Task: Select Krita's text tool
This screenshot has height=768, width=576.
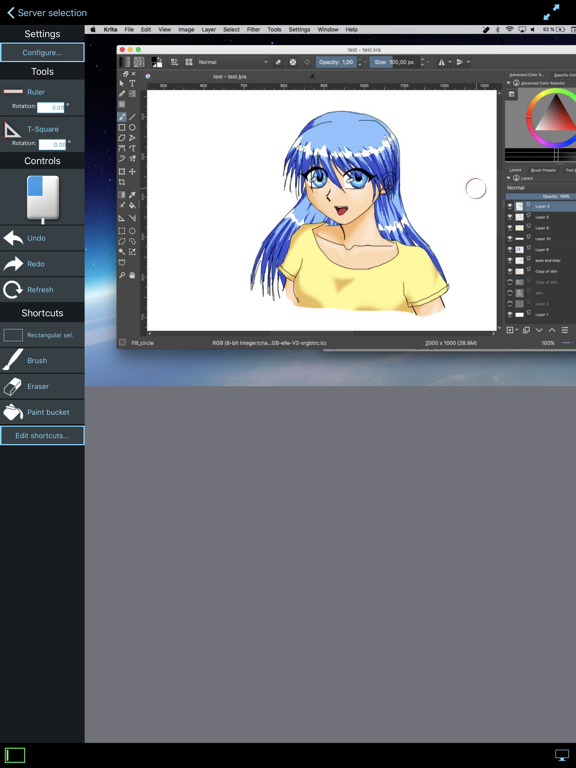Action: coord(132,83)
